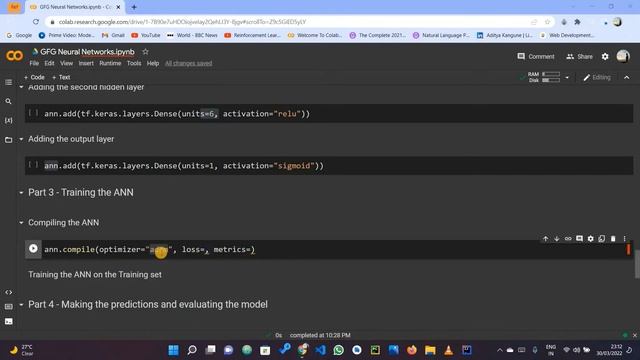640x360 pixels.
Task: Delete the compile cell trash icon
Action: [613, 239]
